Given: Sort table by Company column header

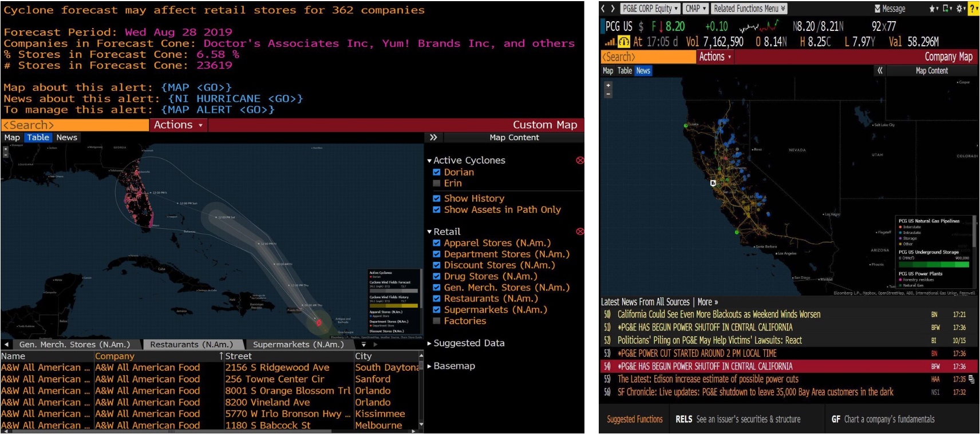Looking at the screenshot, I should (x=159, y=356).
